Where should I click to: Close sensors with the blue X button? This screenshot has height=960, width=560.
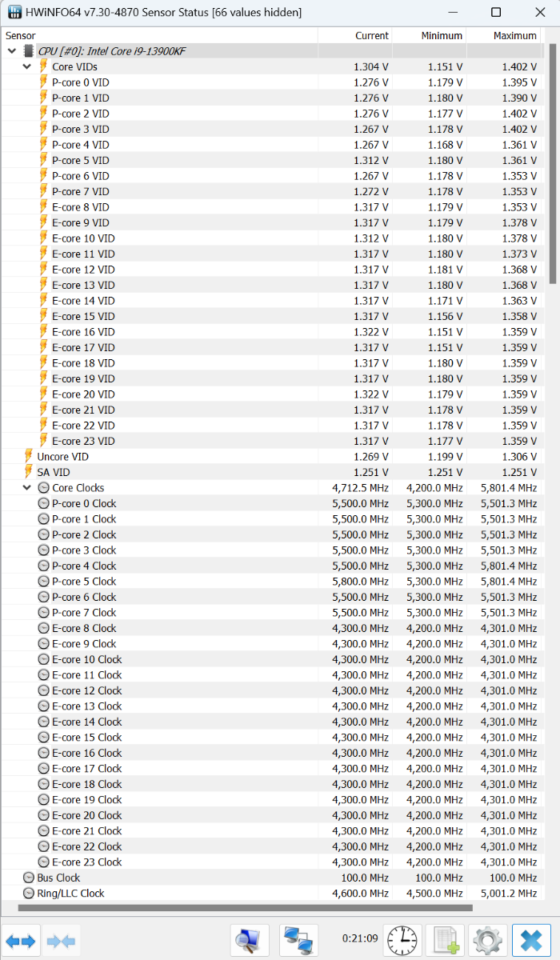[530, 940]
